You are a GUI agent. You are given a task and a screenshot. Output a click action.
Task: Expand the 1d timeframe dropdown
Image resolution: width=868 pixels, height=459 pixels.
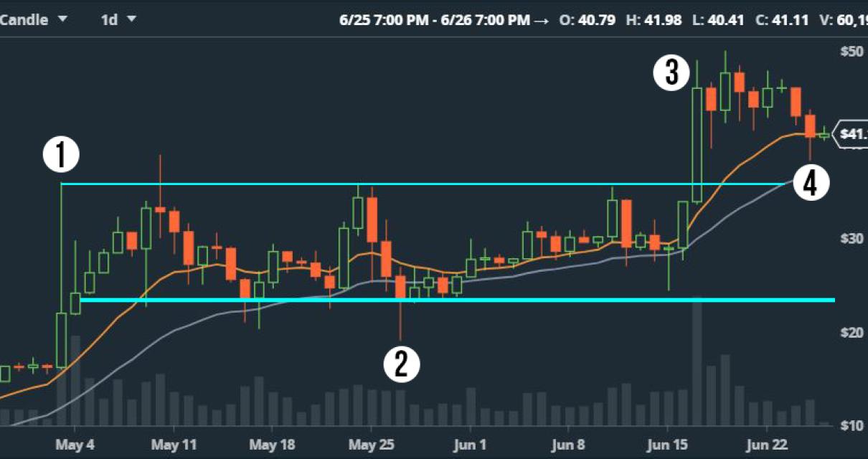118,19
